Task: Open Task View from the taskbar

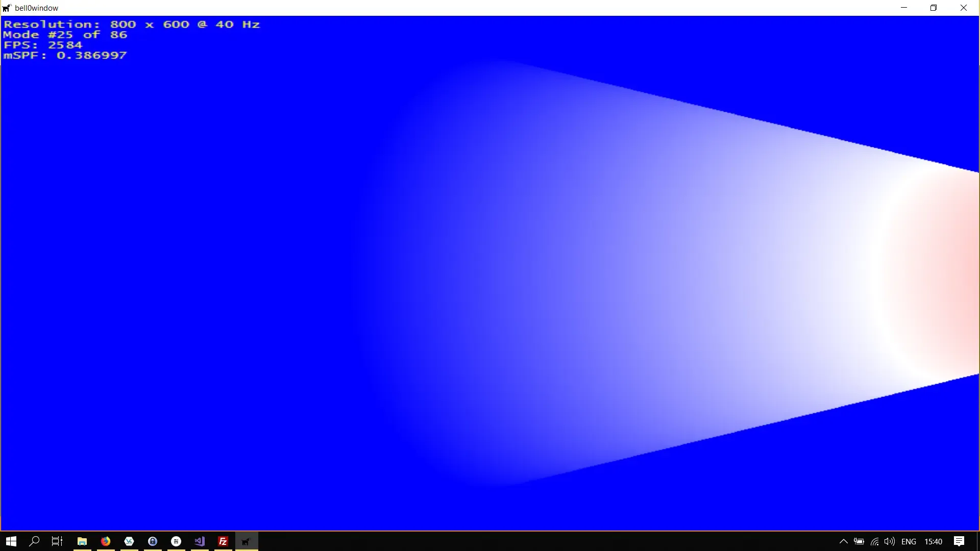Action: 56,541
